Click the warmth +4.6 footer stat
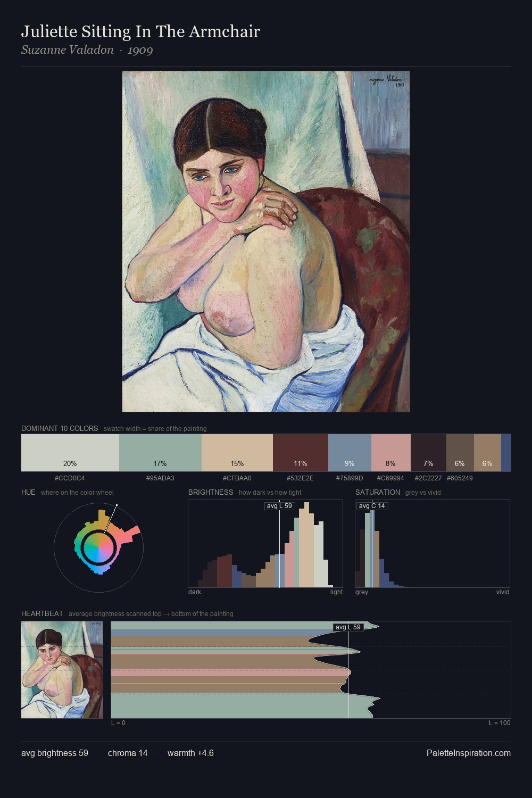This screenshot has width=532, height=798. (x=190, y=753)
